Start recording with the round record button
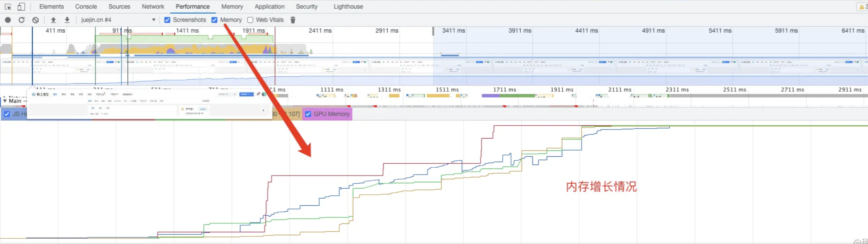Viewport: 868px width, 244px height. pos(8,20)
